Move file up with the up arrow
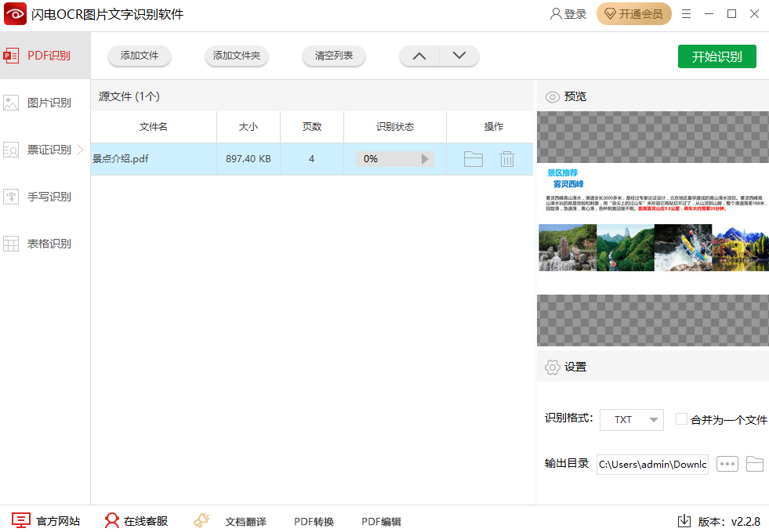The width and height of the screenshot is (769, 532). coord(419,56)
